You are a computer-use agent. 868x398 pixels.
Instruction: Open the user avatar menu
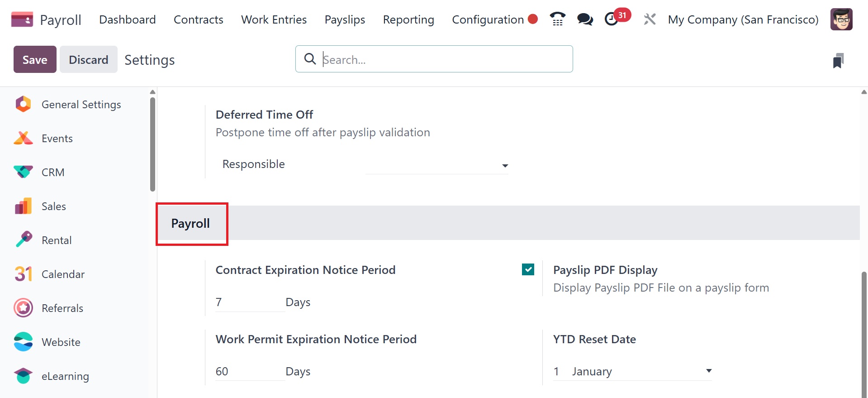(841, 19)
